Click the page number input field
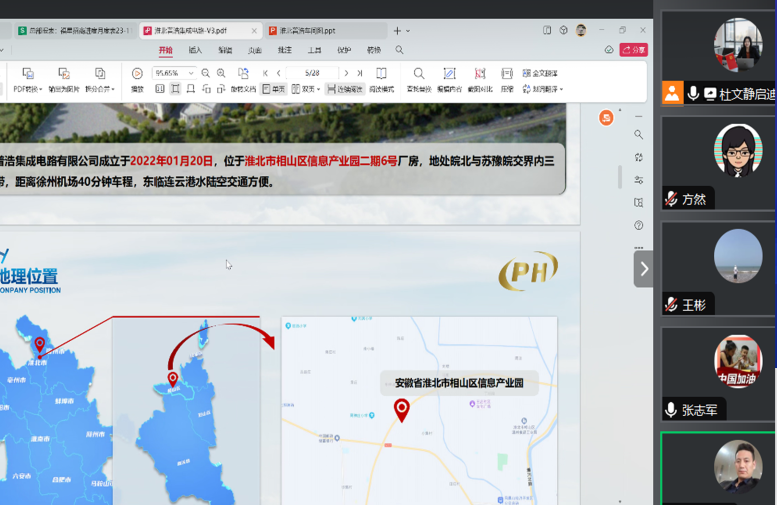777x505 pixels. coord(312,73)
